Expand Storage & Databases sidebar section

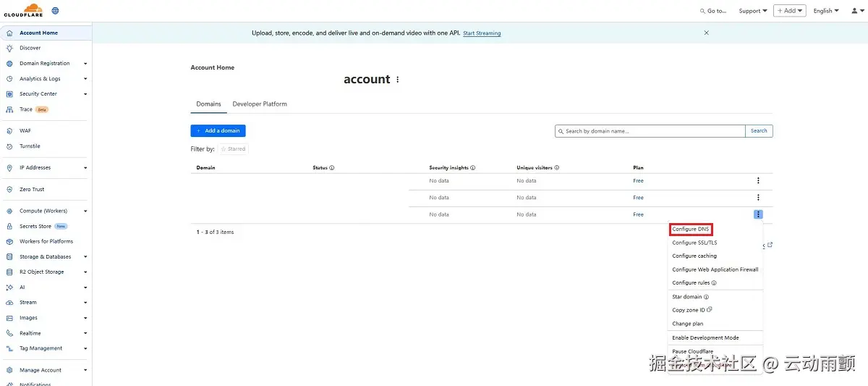coord(85,256)
